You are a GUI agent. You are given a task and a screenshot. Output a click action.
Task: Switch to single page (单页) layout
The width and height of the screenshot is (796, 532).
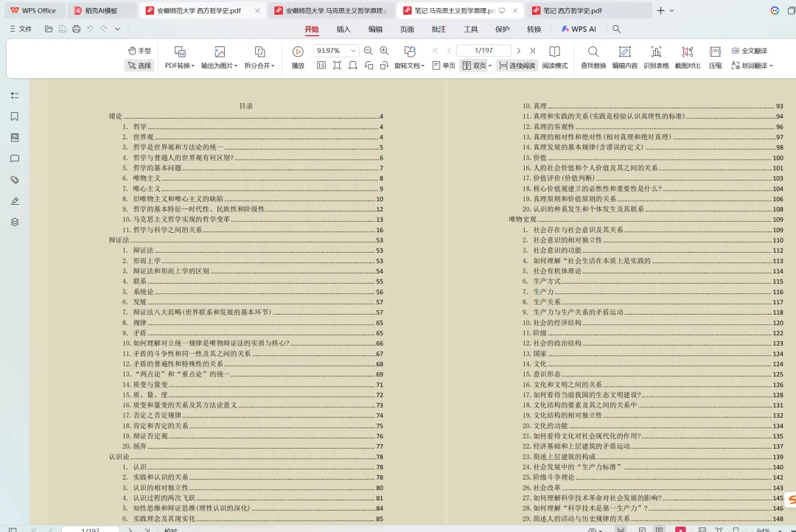click(x=444, y=66)
